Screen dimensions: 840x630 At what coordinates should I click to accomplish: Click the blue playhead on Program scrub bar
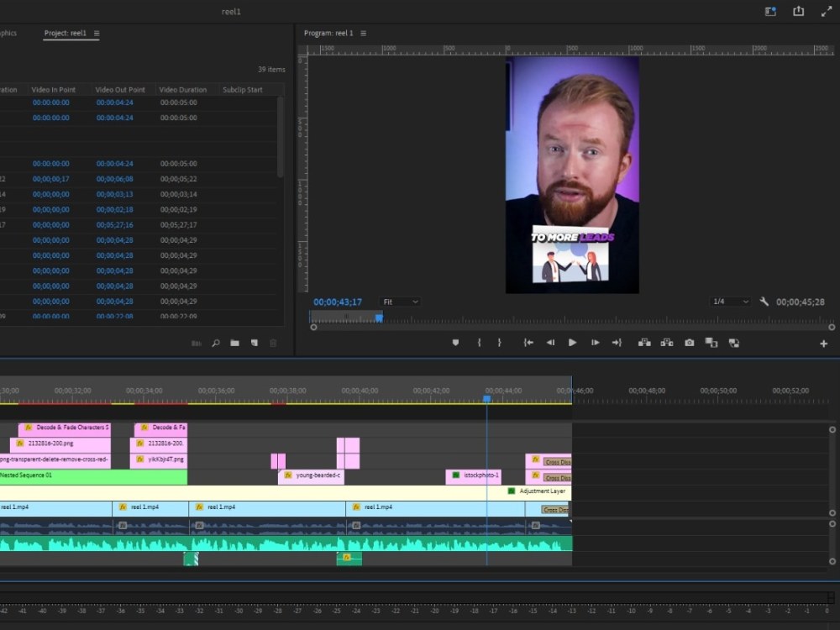click(x=379, y=318)
